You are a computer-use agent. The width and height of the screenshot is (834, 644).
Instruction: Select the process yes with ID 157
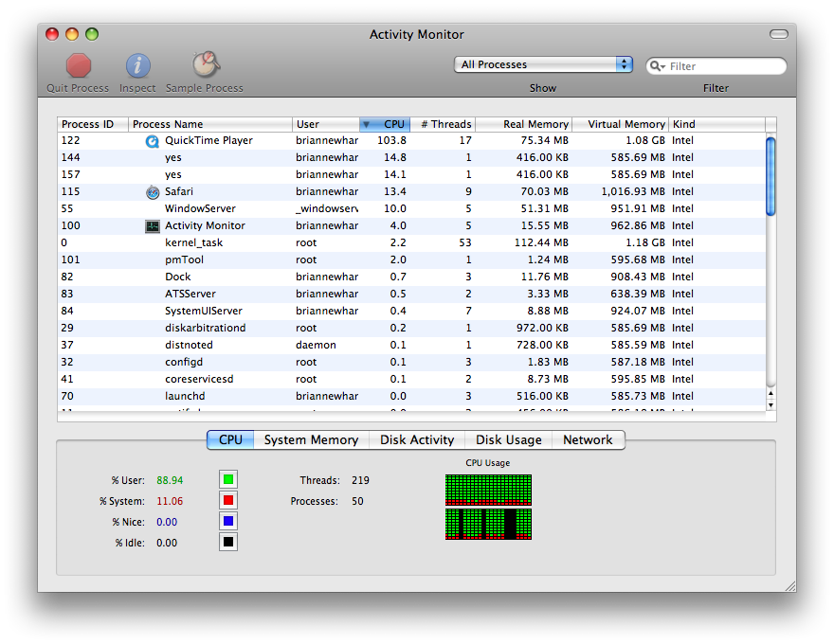click(x=411, y=175)
